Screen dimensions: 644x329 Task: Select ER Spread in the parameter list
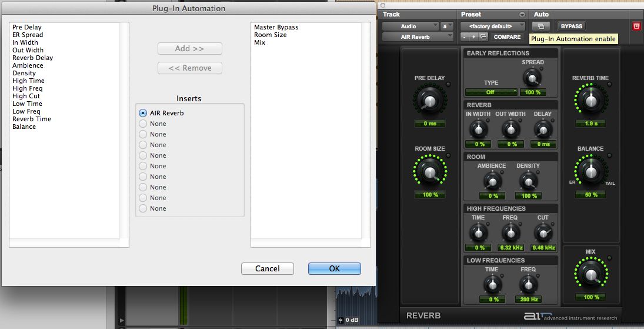click(28, 35)
